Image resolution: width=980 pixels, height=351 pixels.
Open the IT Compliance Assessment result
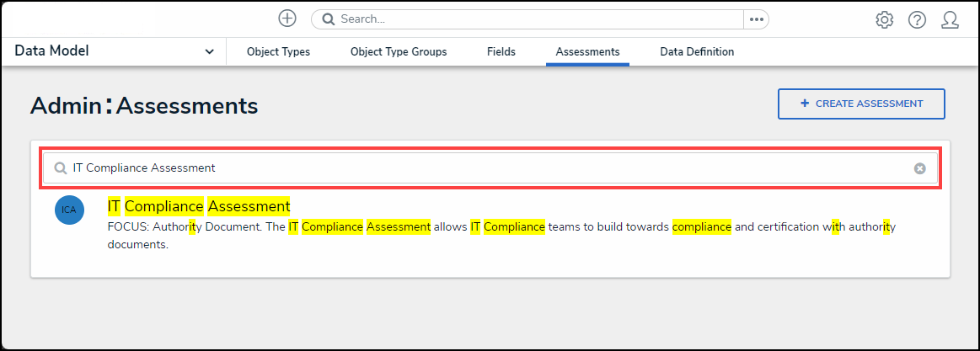point(198,206)
